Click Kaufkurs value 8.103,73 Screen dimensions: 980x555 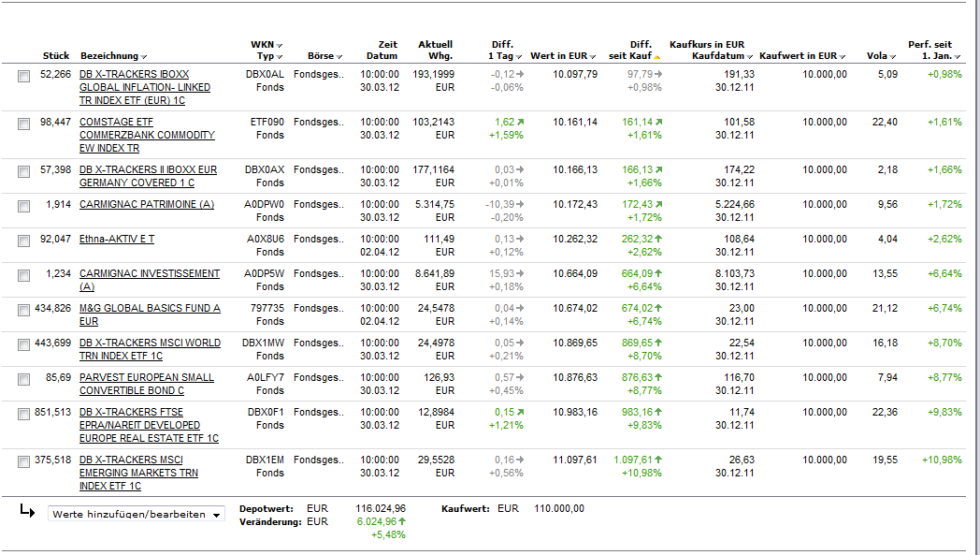pos(734,274)
